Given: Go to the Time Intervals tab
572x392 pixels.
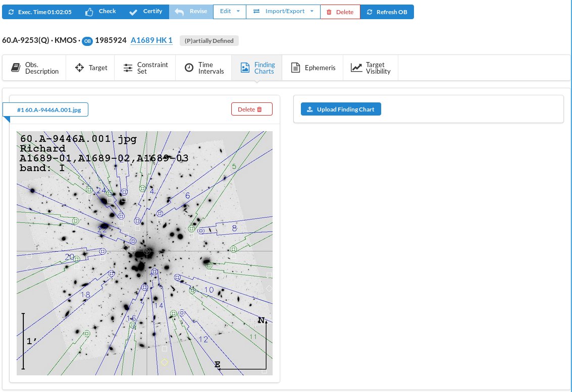Looking at the screenshot, I should tap(204, 68).
